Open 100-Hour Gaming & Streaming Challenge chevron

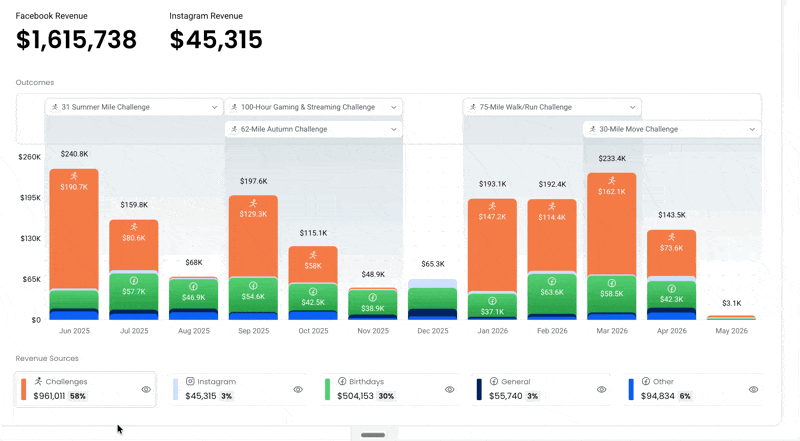(393, 107)
